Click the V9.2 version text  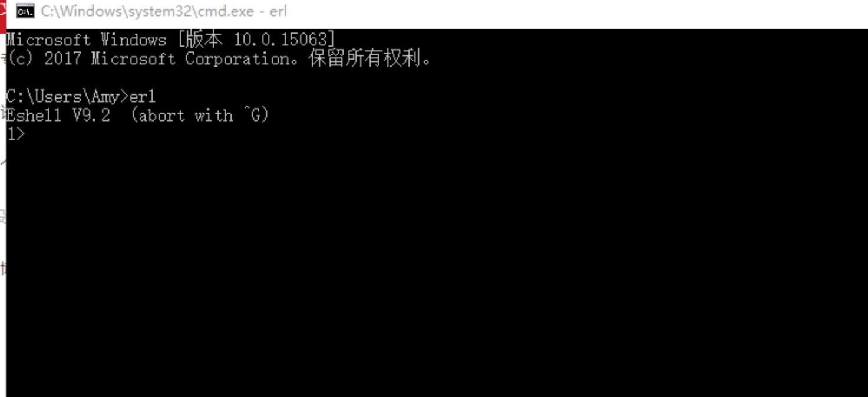(x=91, y=115)
